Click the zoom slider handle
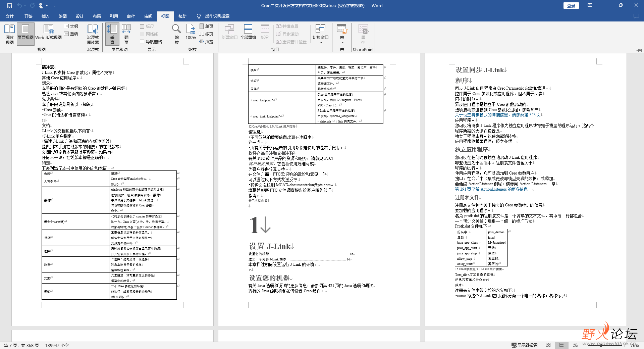This screenshot has height=349, width=644. point(600,345)
